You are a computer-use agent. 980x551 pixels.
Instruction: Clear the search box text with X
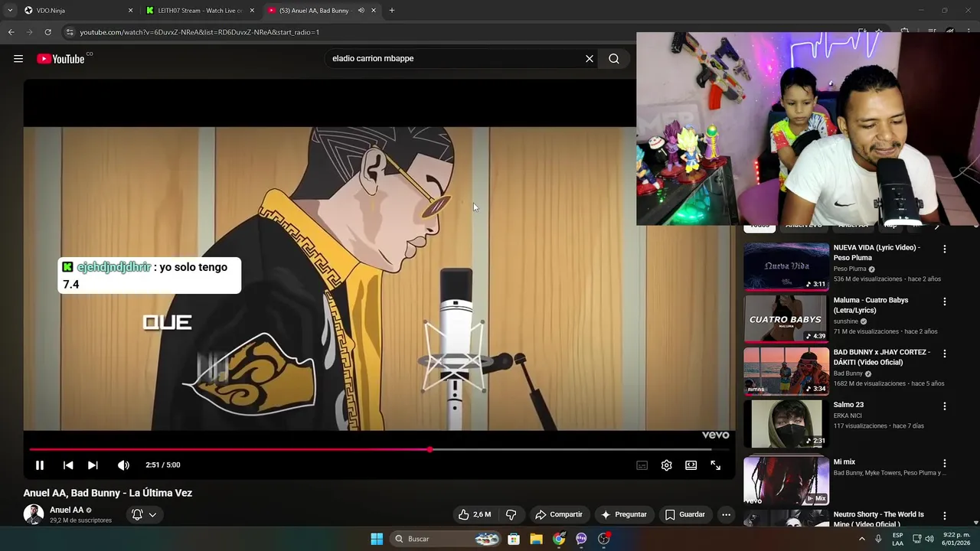(x=590, y=59)
